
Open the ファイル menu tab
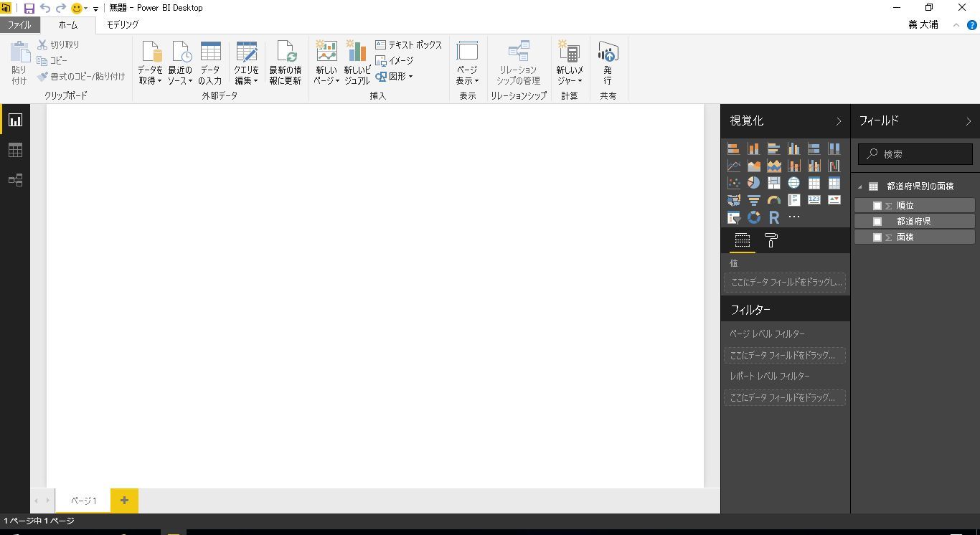[x=19, y=24]
